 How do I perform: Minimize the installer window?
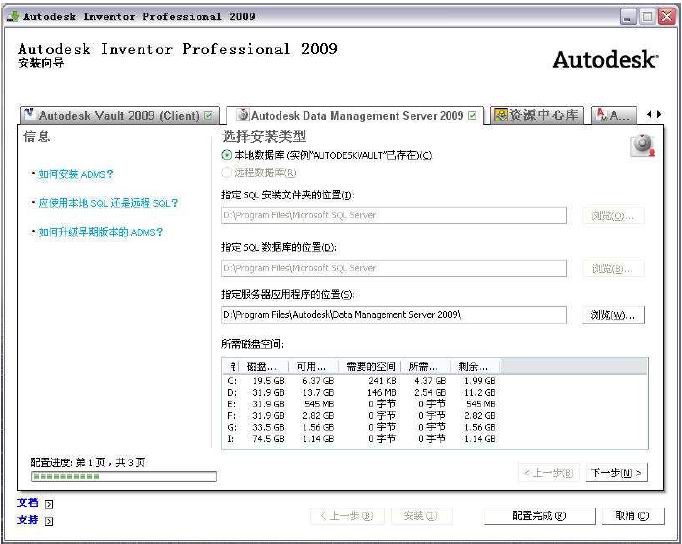pyautogui.click(x=628, y=17)
